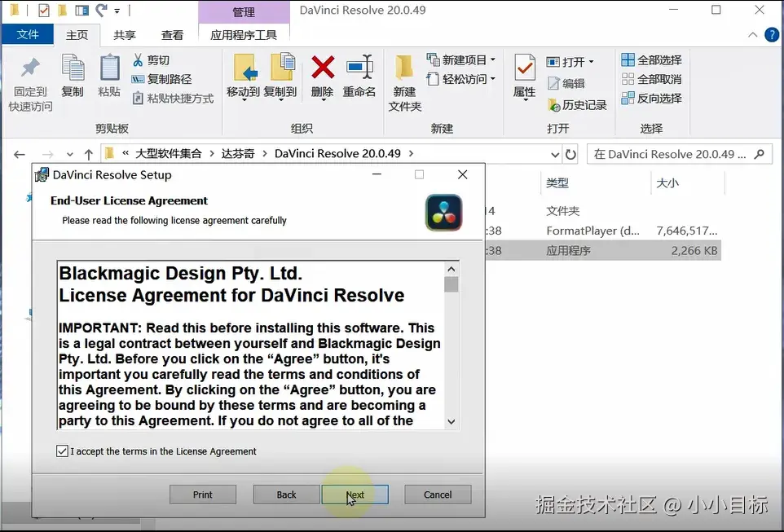
Task: Click the Up one level arrow
Action: click(x=89, y=155)
